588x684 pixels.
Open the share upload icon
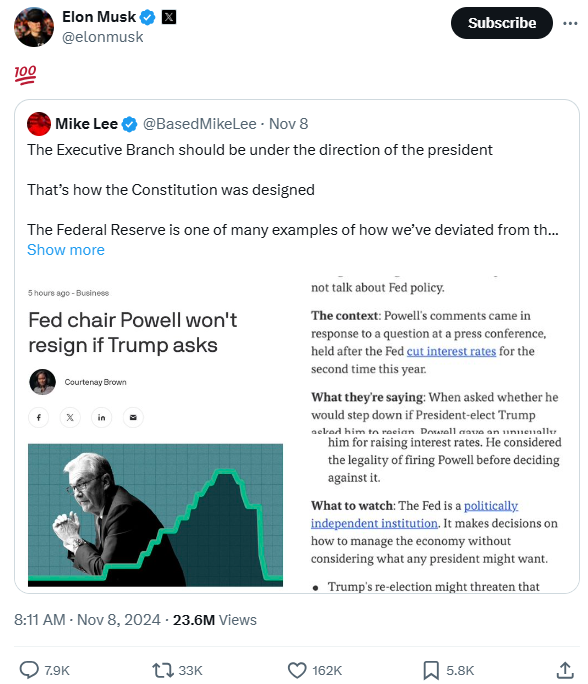point(565,670)
